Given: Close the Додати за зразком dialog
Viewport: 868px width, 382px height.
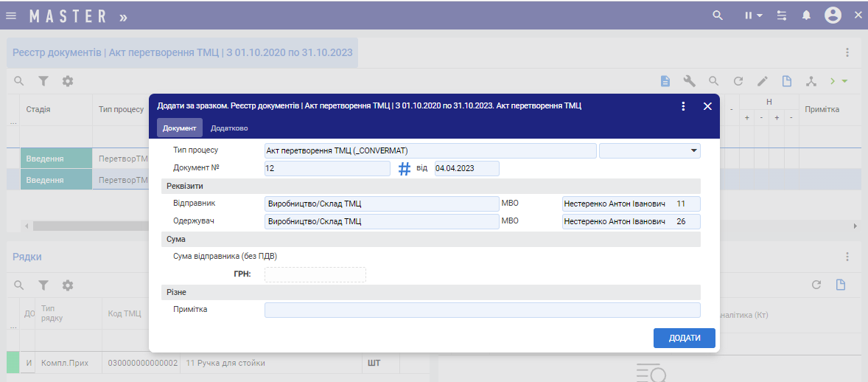Looking at the screenshot, I should 707,106.
